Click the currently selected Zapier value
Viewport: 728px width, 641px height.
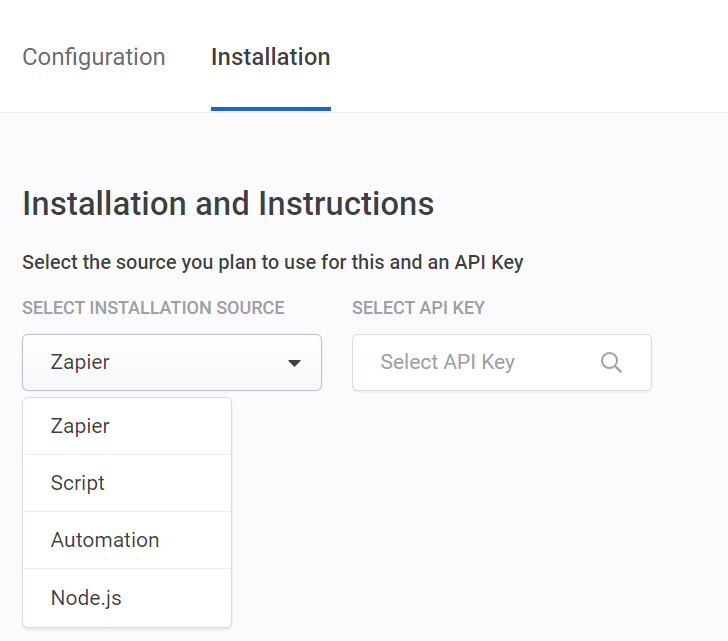click(x=80, y=362)
